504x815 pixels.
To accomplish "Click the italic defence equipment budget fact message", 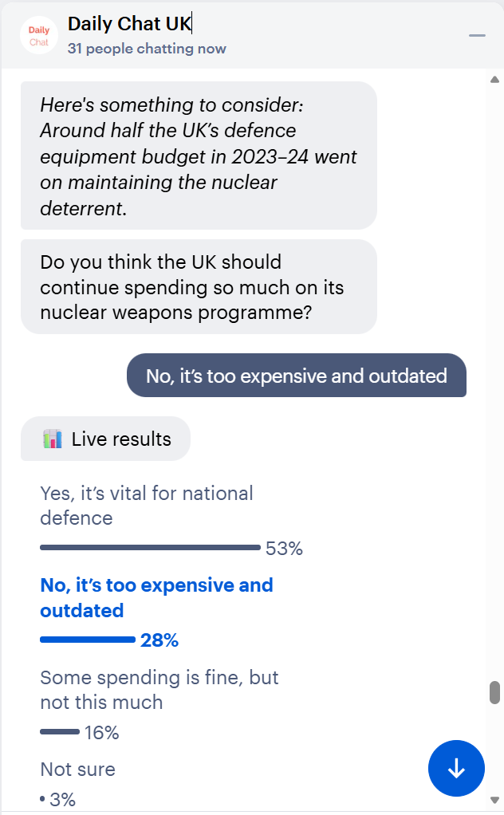I will [198, 156].
